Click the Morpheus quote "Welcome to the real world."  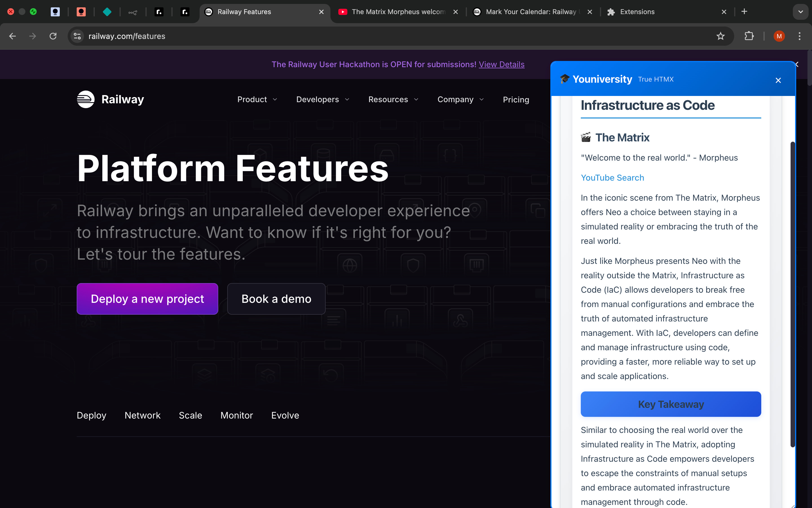636,157
